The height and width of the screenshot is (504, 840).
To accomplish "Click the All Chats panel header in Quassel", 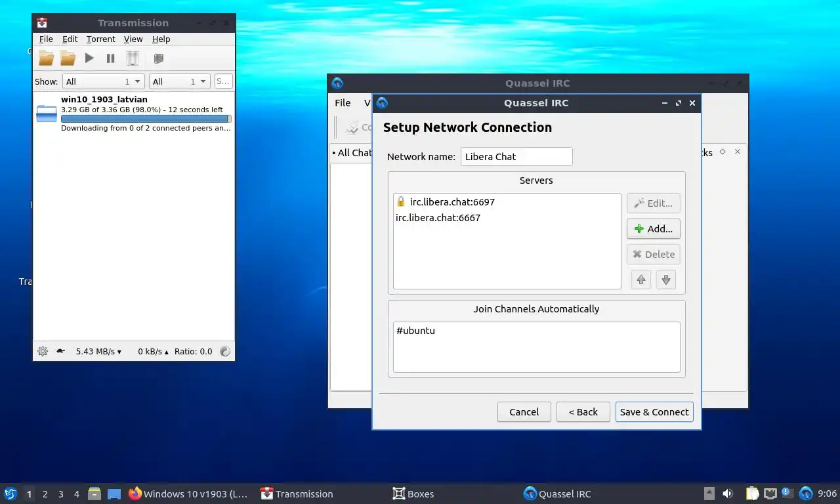I will [352, 153].
